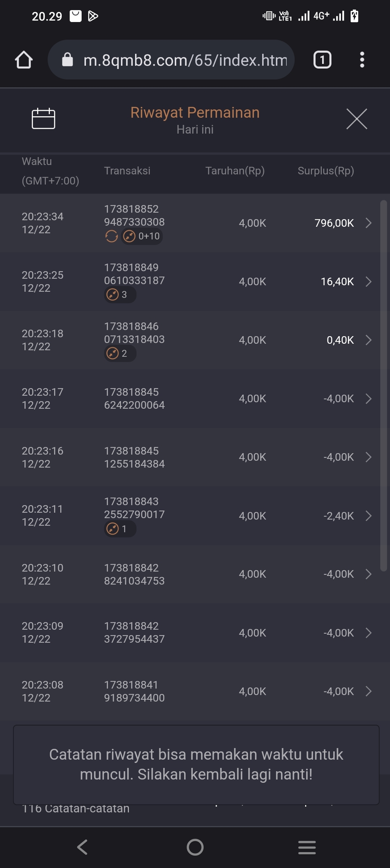Image resolution: width=390 pixels, height=868 pixels.
Task: Close the Riwayat Permainan panel
Action: (356, 119)
